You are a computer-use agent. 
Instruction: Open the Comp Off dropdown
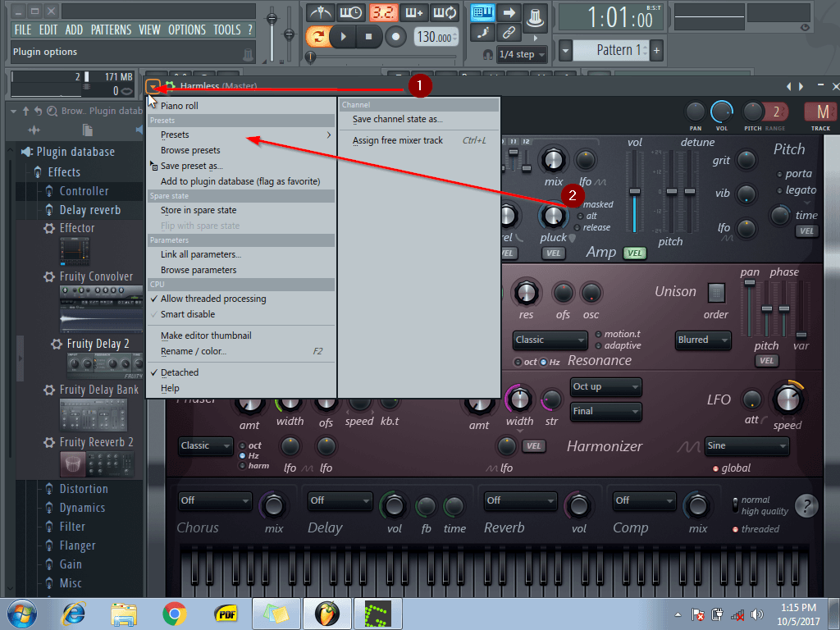tap(645, 500)
